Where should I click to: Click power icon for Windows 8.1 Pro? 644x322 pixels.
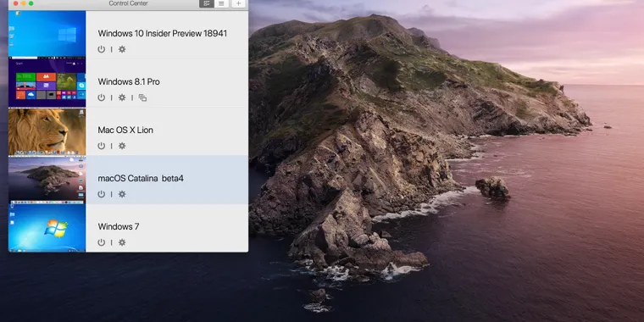tap(101, 97)
